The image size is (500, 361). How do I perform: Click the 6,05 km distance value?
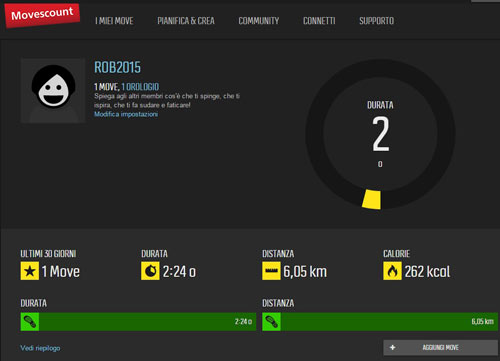coord(305,272)
